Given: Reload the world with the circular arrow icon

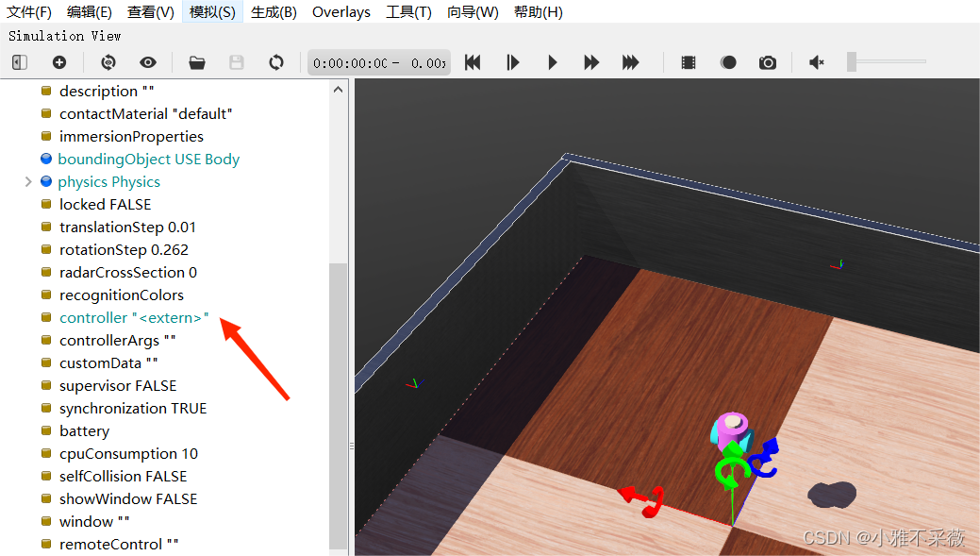Looking at the screenshot, I should coord(276,62).
